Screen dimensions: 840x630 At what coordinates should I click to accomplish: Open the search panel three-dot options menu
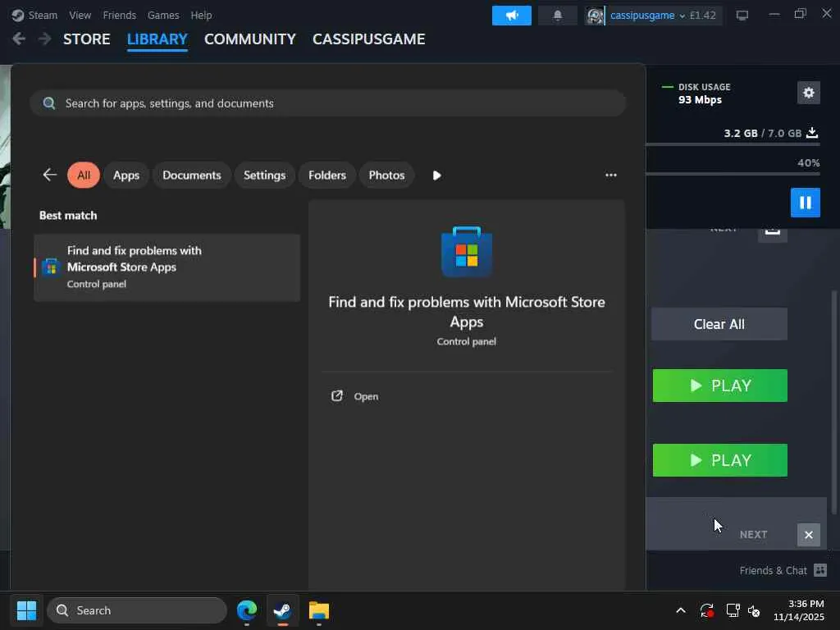610,176
